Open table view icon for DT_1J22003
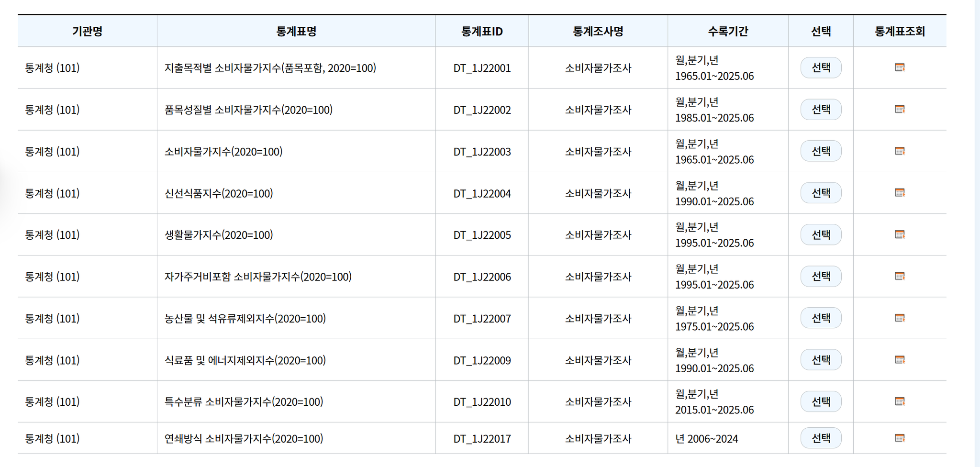The height and width of the screenshot is (467, 980). [900, 151]
